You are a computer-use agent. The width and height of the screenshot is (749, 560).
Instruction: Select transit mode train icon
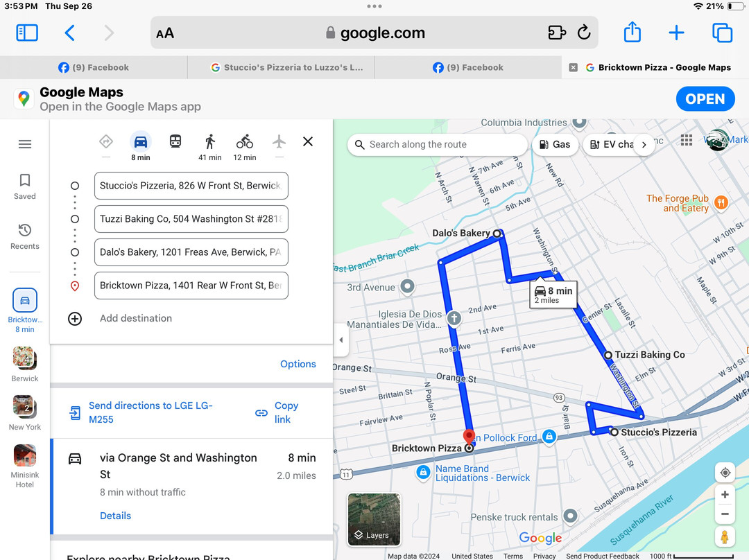[x=175, y=141]
